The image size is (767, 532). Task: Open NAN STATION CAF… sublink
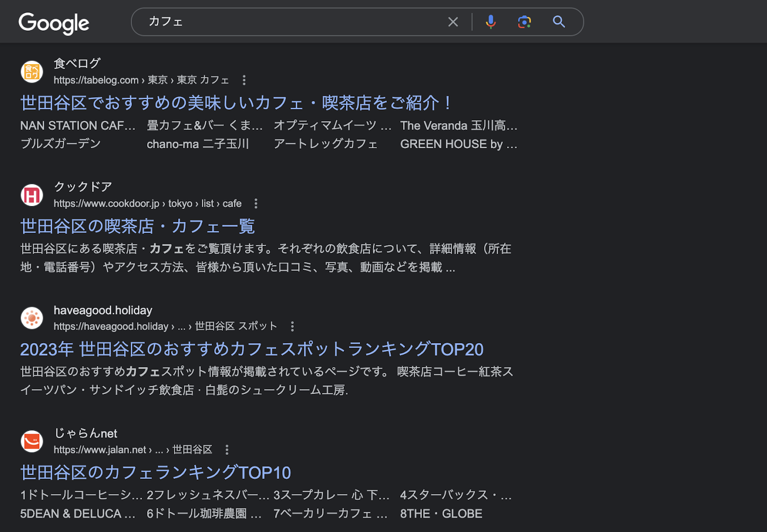click(78, 126)
